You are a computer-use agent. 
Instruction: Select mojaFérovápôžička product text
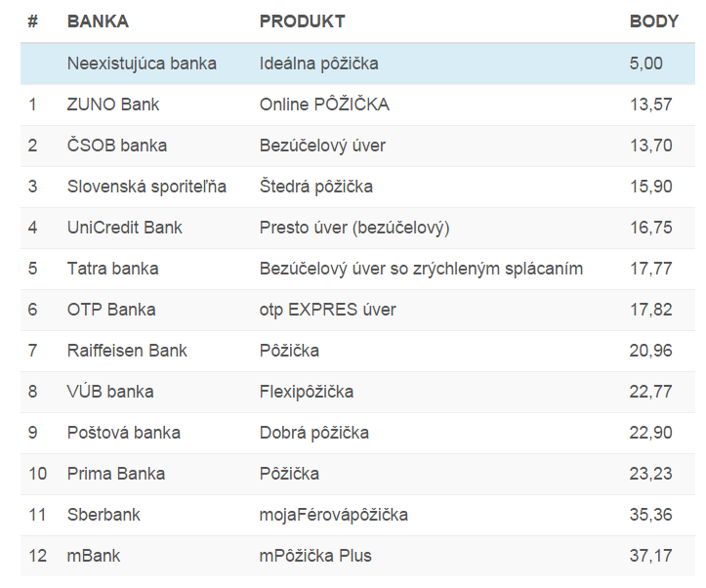pos(334,515)
